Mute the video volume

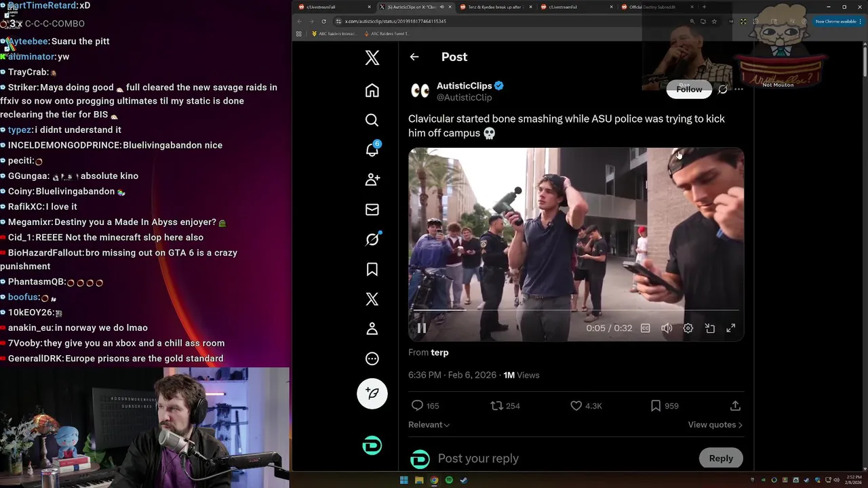(x=667, y=328)
